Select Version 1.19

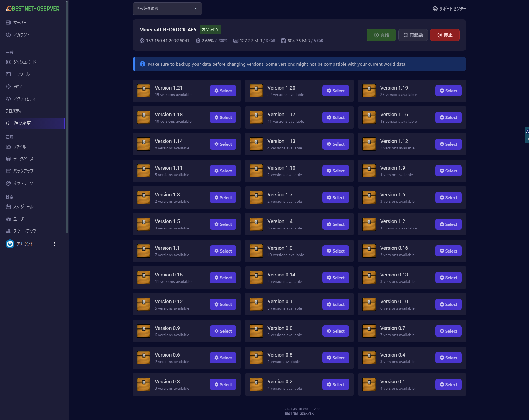(448, 91)
